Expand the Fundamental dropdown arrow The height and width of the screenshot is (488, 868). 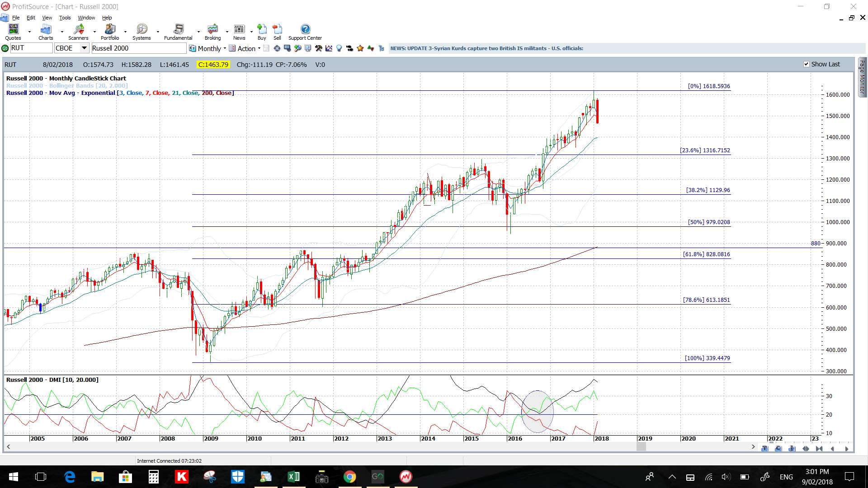tap(198, 32)
